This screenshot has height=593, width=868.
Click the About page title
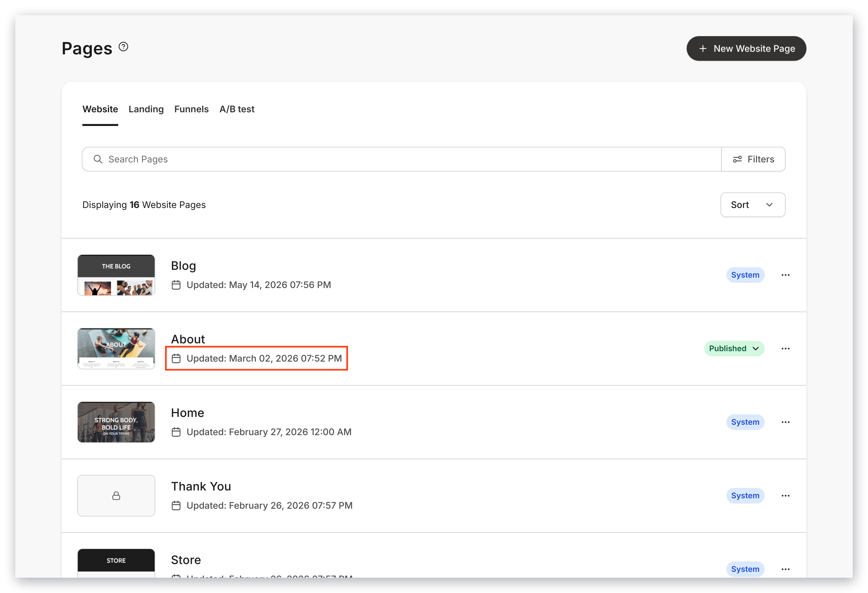(x=188, y=339)
